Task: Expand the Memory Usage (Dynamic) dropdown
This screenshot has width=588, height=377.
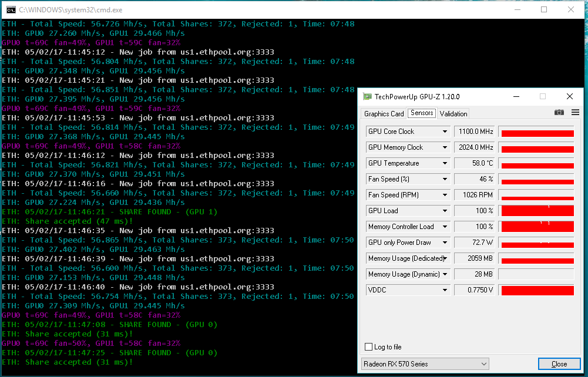Action: click(445, 274)
